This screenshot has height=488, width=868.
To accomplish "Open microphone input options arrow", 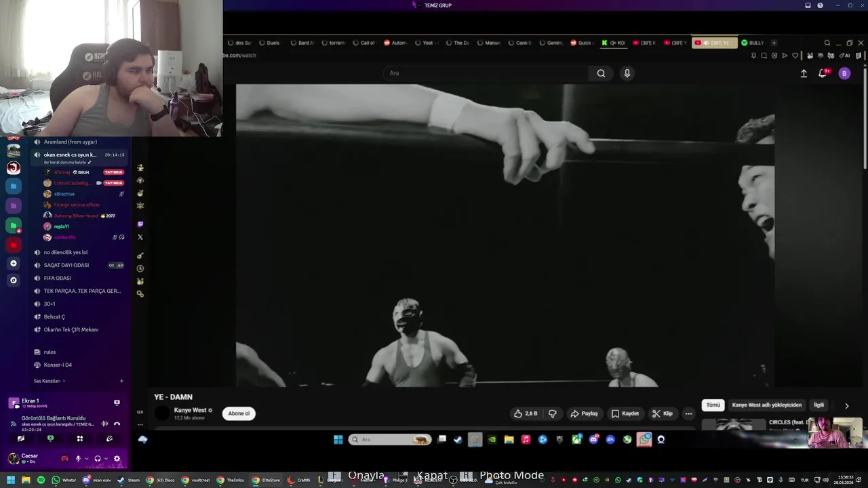I will click(x=86, y=459).
